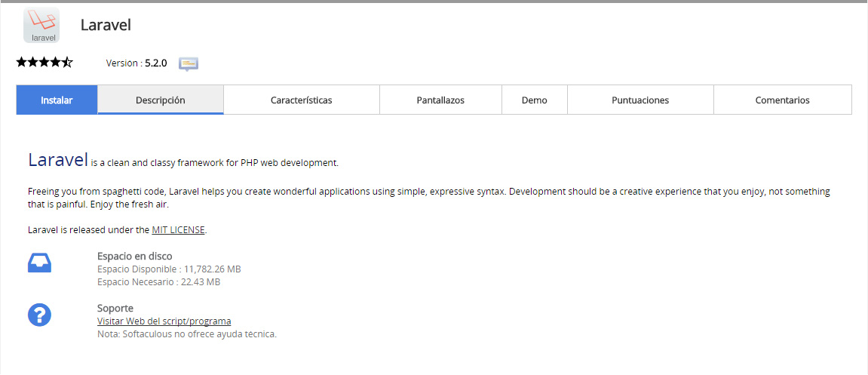Select the Version 5.2.0 text

coord(136,63)
